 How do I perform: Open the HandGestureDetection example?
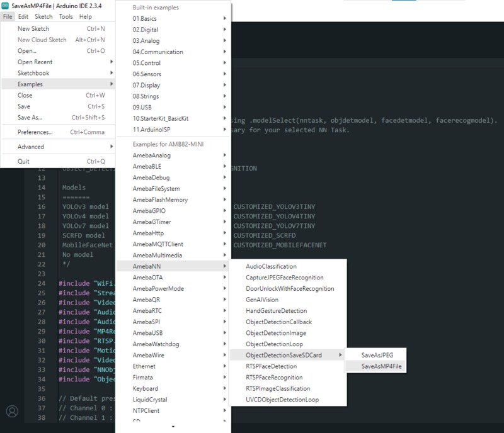(x=288, y=311)
